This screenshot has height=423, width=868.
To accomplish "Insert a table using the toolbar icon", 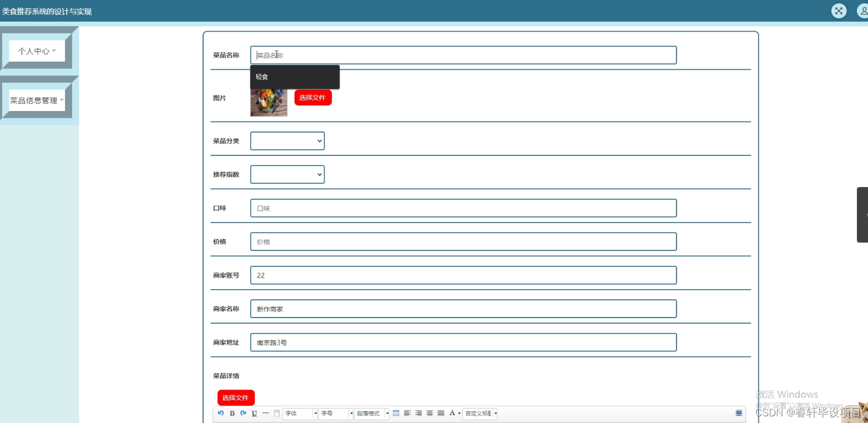I will [396, 413].
